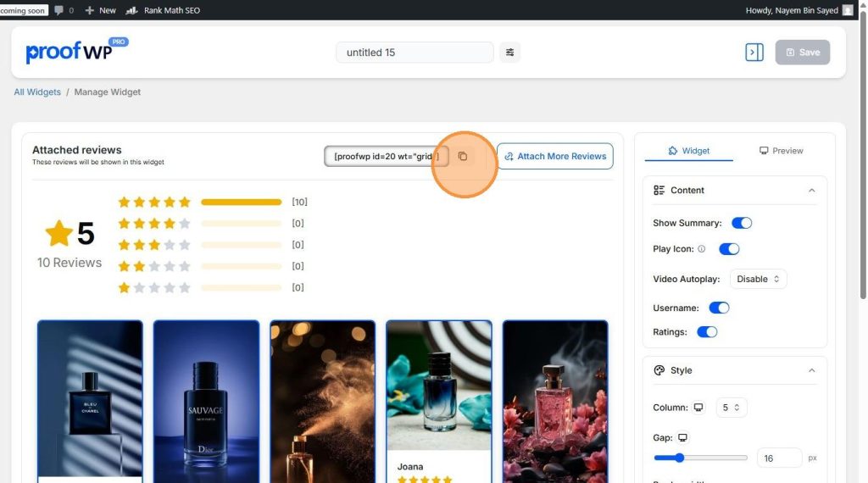Toggle Ratings switch
The image size is (868, 483).
click(706, 332)
